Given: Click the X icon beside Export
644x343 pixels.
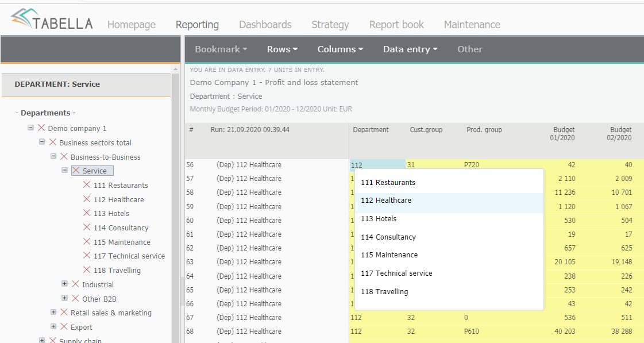Looking at the screenshot, I should coord(64,326).
